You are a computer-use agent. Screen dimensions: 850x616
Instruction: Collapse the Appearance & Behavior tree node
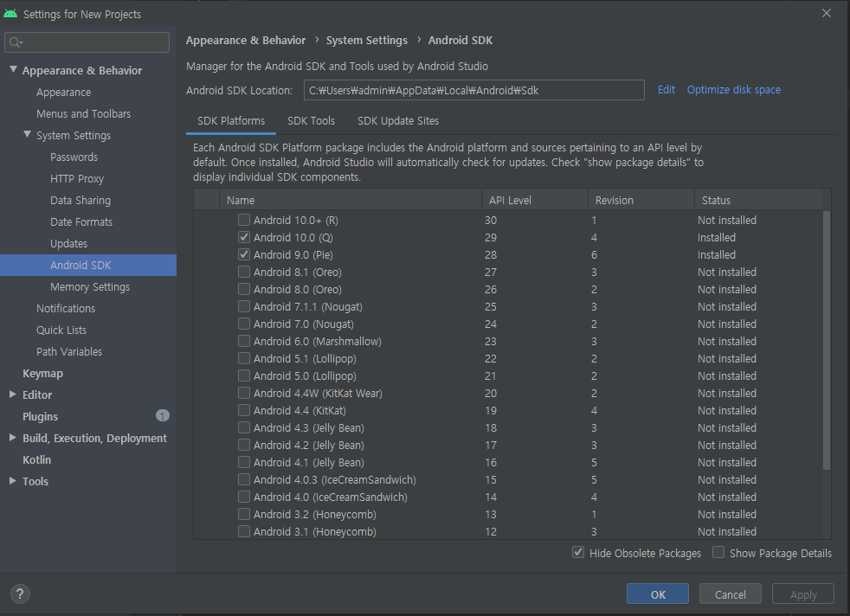coord(14,70)
